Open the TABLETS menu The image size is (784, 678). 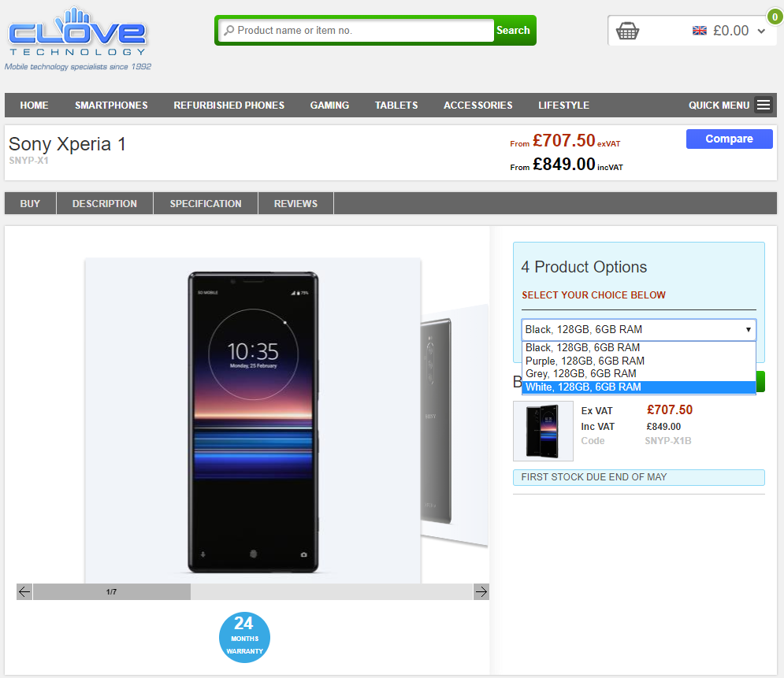click(x=396, y=105)
